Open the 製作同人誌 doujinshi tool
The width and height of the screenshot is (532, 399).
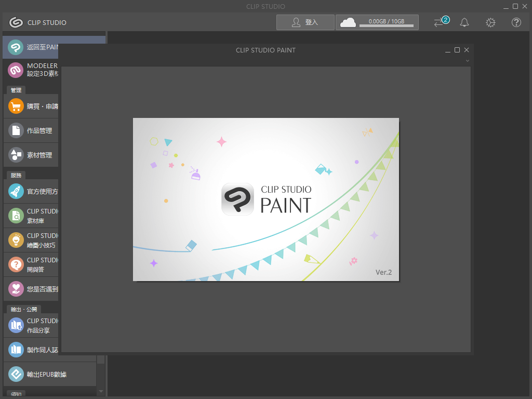coord(16,350)
